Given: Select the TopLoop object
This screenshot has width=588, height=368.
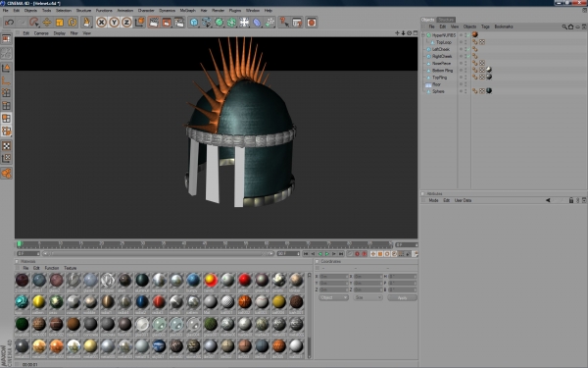Looking at the screenshot, I should 444,42.
